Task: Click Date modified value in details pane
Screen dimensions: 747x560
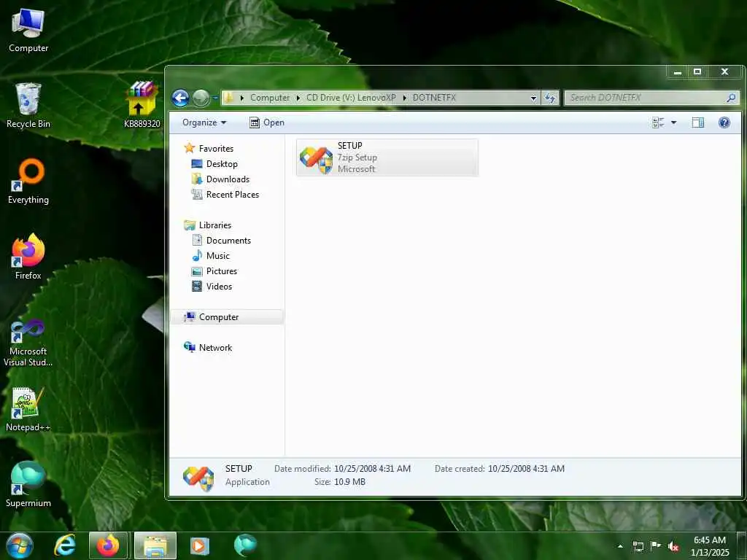Action: click(x=372, y=469)
